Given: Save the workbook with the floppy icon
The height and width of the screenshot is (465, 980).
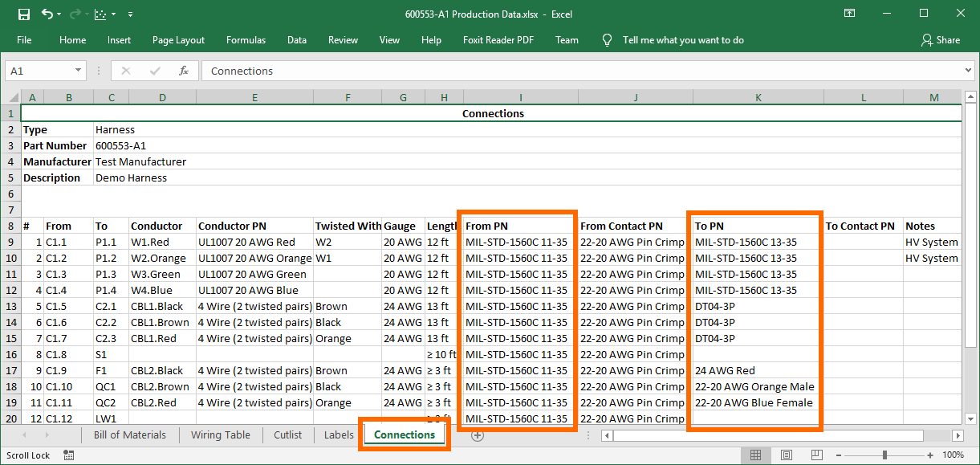Looking at the screenshot, I should tap(23, 14).
